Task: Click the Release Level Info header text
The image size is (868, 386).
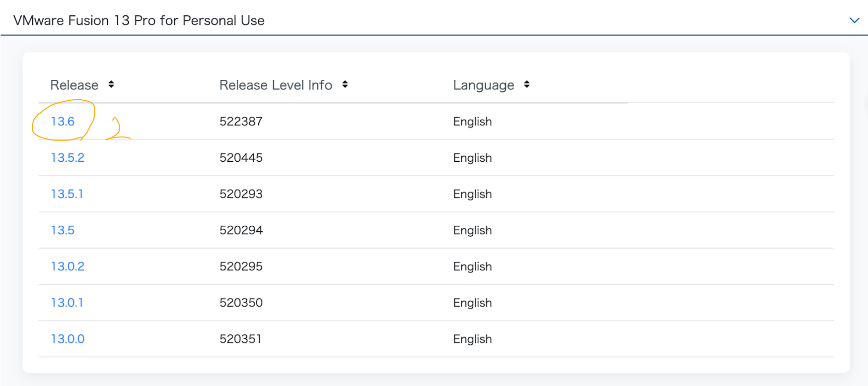Action: click(276, 85)
